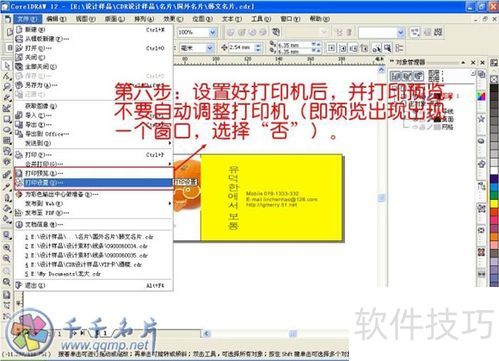The image size is (499, 361).
Task: Click the upper 6.35 mm duplicate distance field
Action: (x=294, y=45)
